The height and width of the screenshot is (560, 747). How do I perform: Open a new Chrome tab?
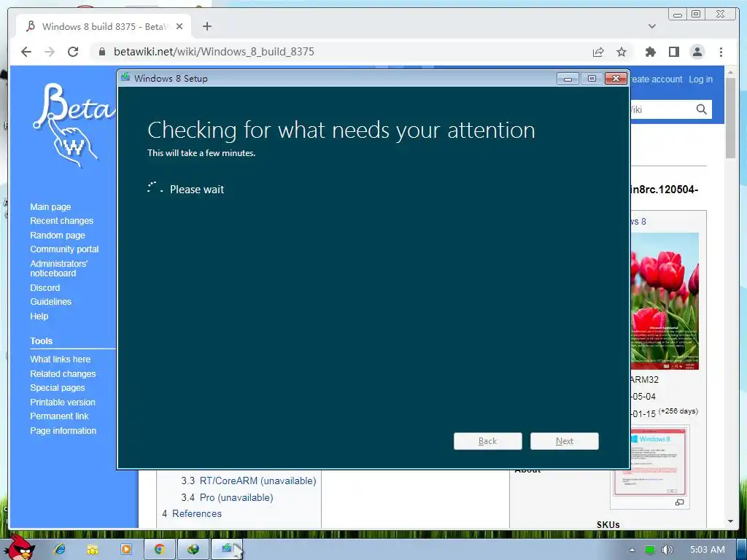tap(206, 27)
